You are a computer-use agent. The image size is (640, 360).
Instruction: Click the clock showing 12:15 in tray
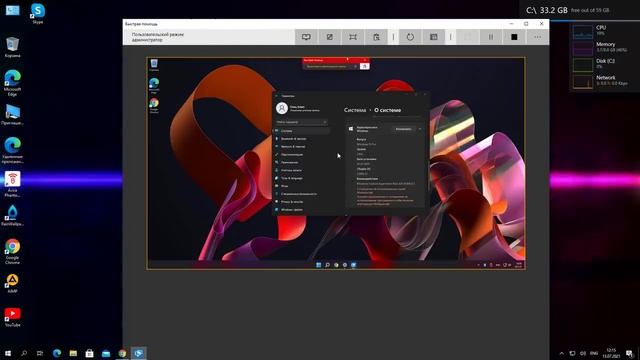coord(611,353)
